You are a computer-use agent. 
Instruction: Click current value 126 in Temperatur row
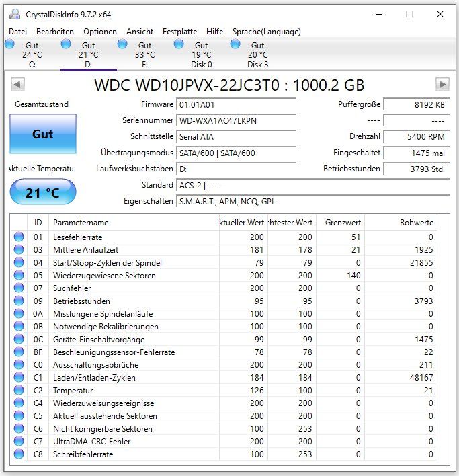point(257,391)
